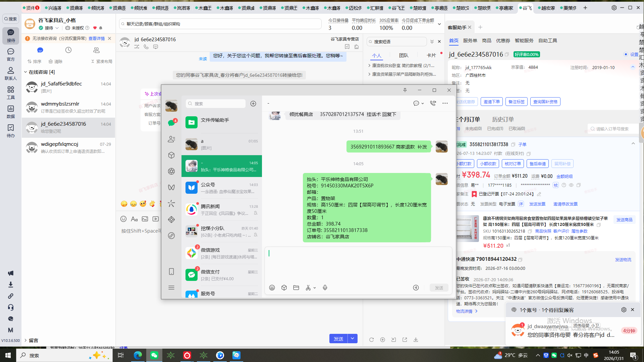Open 文件传输助手 chat in WeChat

(x=222, y=122)
